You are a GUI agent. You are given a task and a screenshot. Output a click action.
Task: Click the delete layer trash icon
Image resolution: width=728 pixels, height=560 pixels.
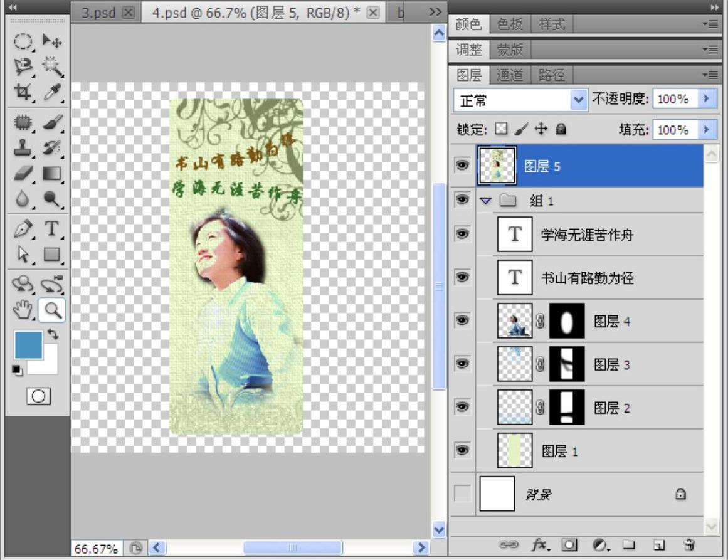[689, 545]
